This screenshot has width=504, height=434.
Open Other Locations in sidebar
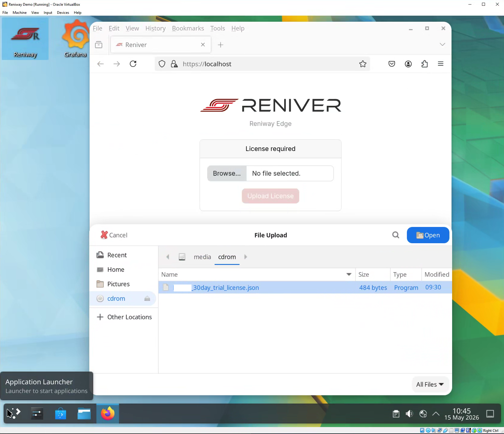pyautogui.click(x=124, y=317)
